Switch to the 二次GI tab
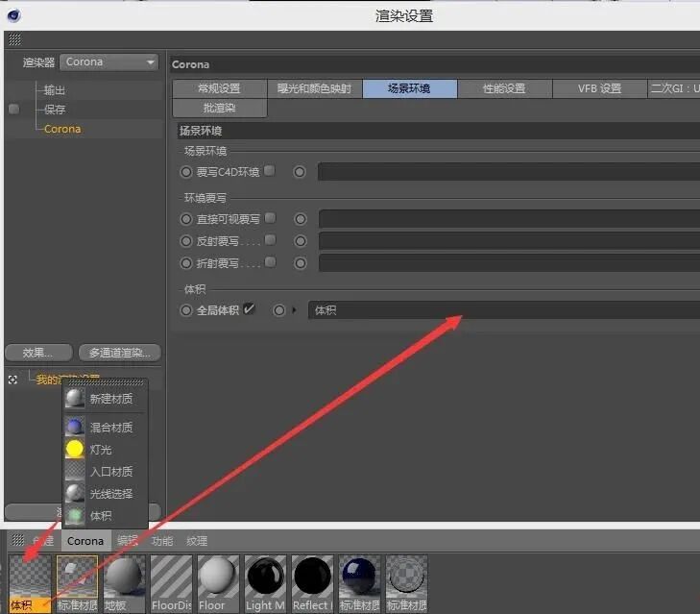Image resolution: width=700 pixels, height=614 pixels. pos(674,88)
